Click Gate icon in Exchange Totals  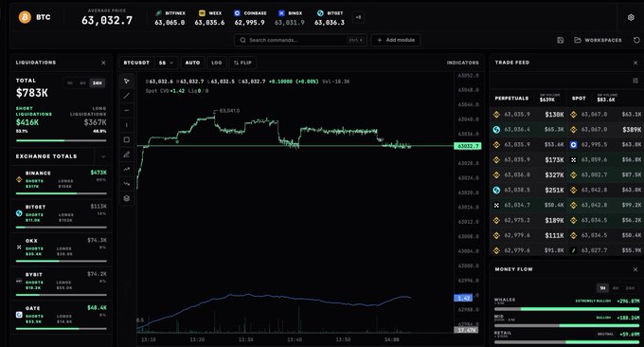click(x=19, y=315)
